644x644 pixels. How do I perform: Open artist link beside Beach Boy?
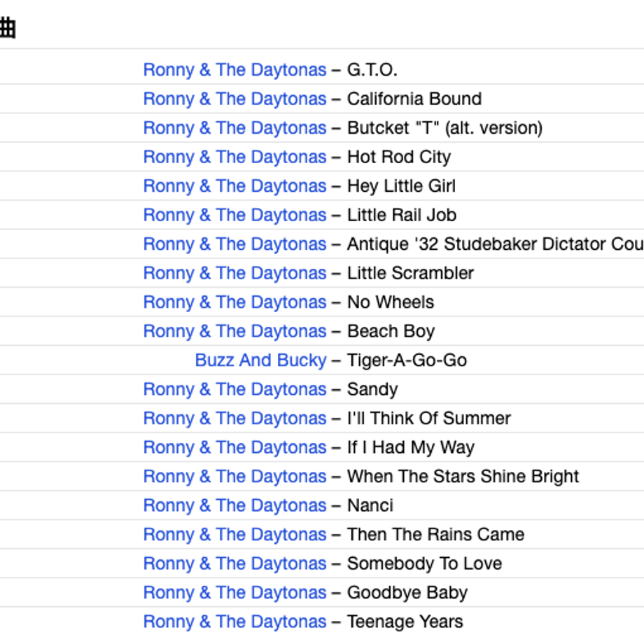pyautogui.click(x=234, y=331)
